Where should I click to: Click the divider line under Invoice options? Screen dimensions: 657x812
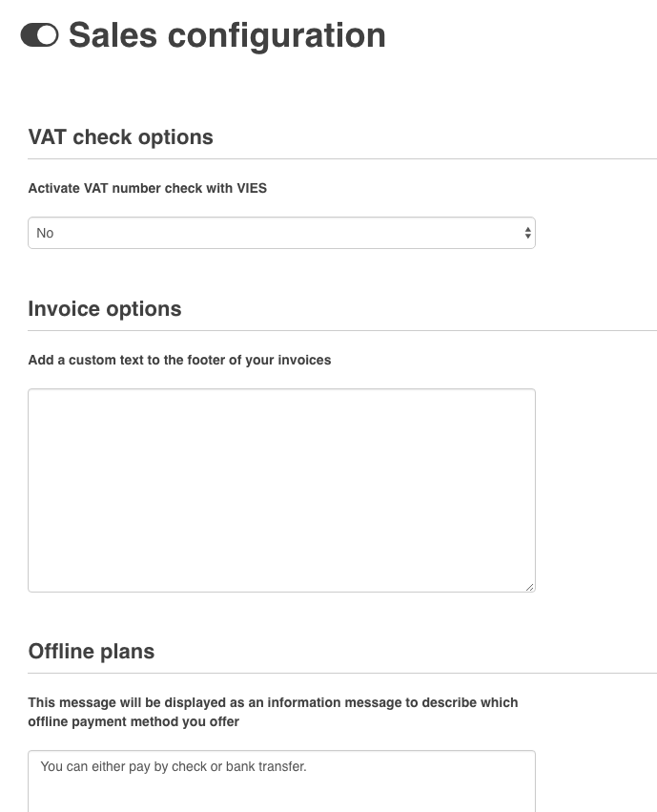[342, 330]
